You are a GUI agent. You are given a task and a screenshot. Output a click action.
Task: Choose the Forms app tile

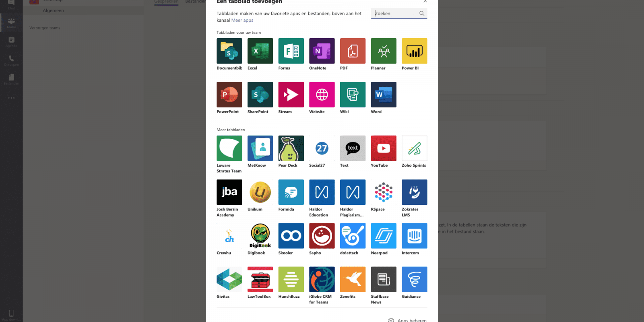click(291, 51)
